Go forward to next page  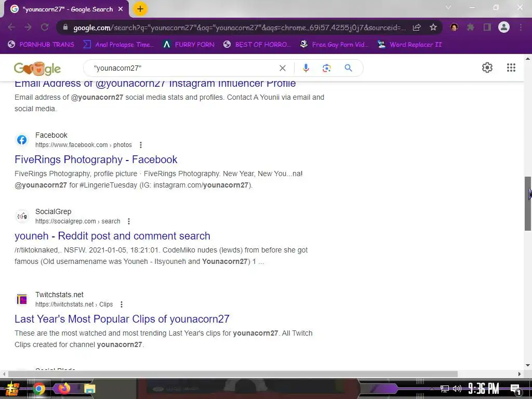pyautogui.click(x=28, y=28)
